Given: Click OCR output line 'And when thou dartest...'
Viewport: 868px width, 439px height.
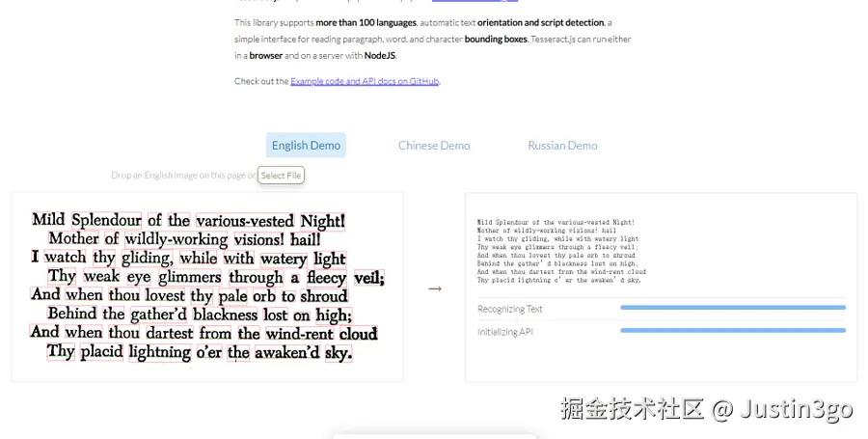Looking at the screenshot, I should coord(561,272).
